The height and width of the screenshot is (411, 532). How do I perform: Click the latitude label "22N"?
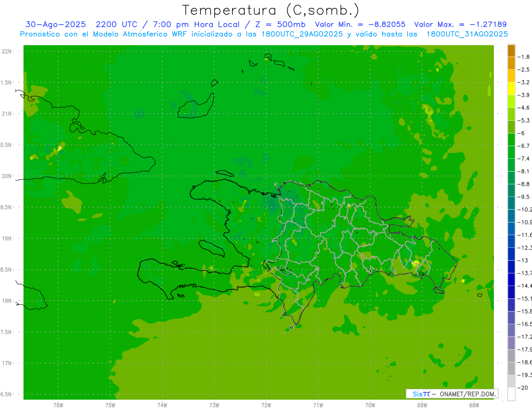point(6,51)
